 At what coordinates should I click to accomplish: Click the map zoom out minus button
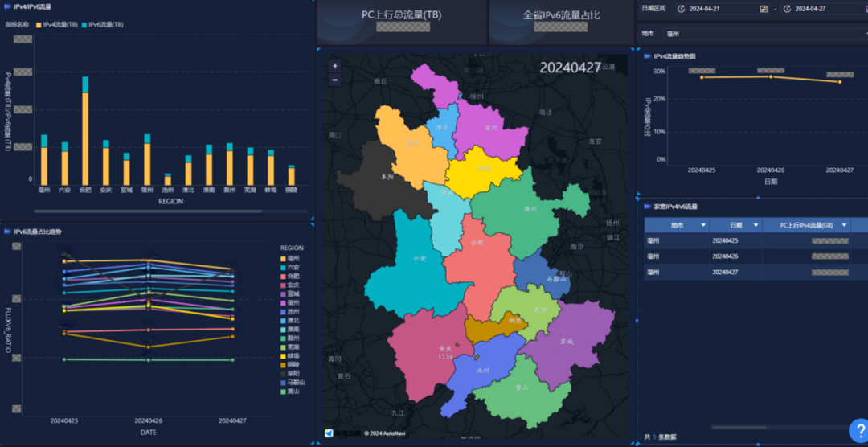tap(334, 80)
